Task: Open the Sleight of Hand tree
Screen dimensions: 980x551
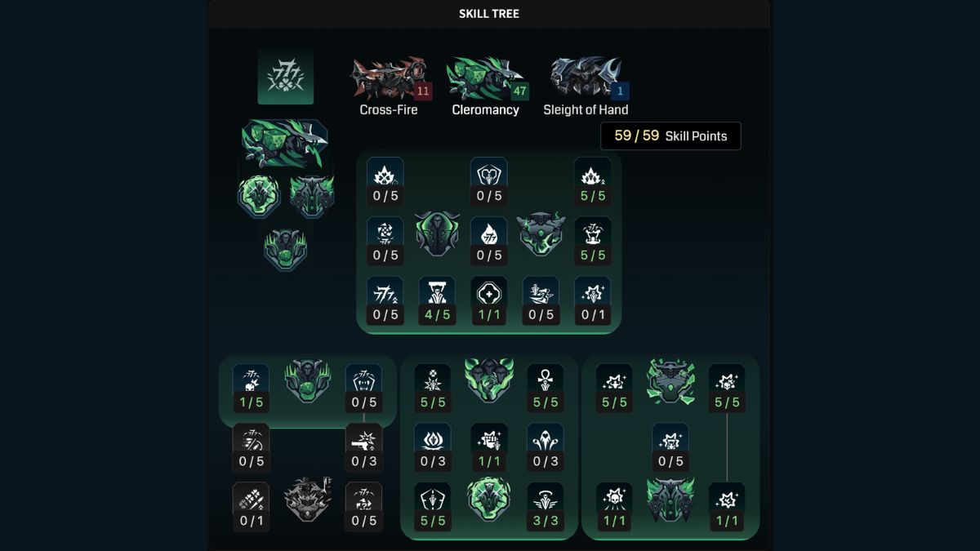Action: tap(586, 87)
